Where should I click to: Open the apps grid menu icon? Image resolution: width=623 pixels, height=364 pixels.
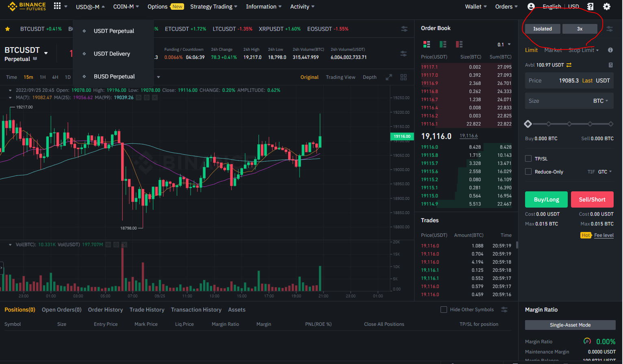57,6
